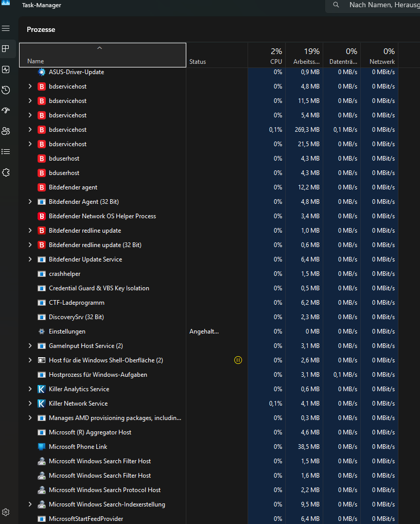Click the Task-Manager app icon in title bar

(6, 3)
